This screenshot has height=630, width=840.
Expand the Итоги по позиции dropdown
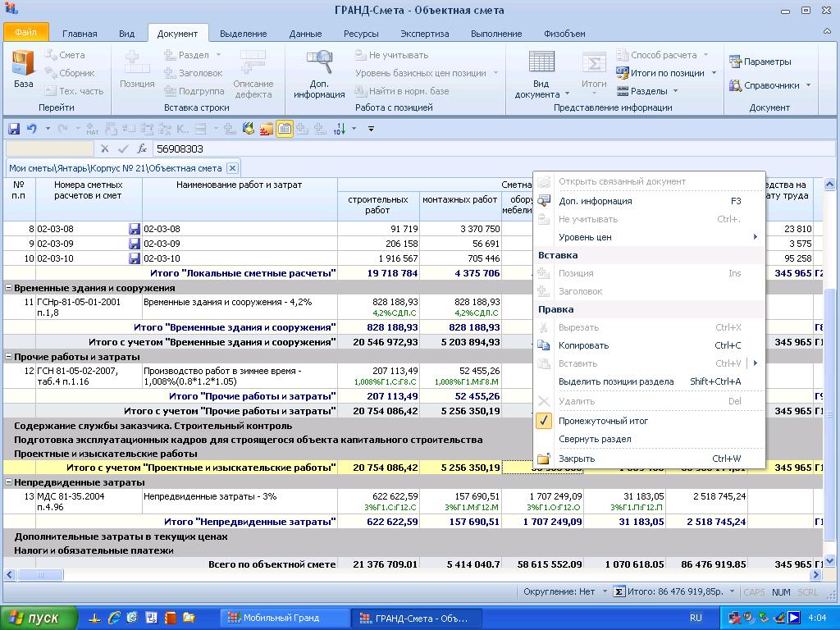(x=714, y=73)
